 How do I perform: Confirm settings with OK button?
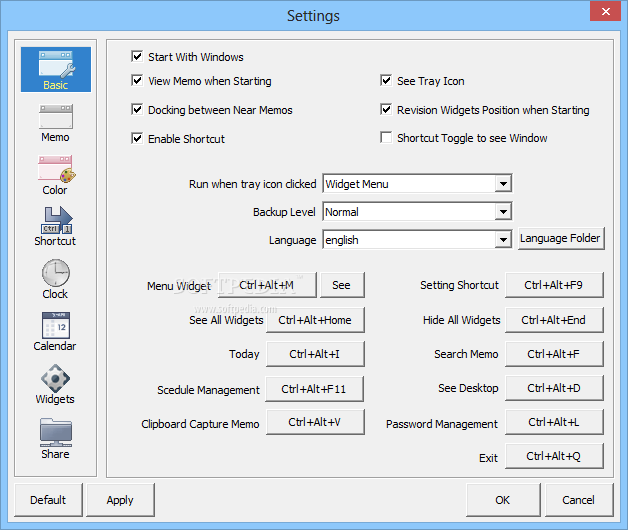503,500
